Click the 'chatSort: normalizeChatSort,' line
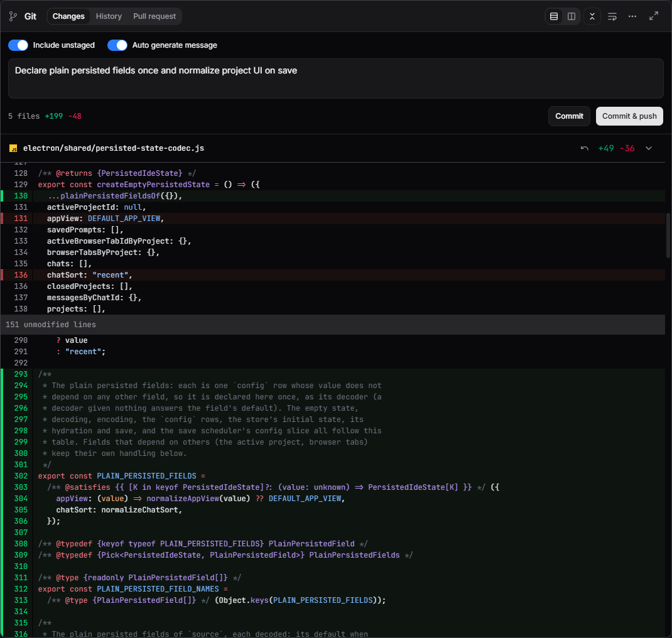The image size is (672, 638). pos(119,510)
